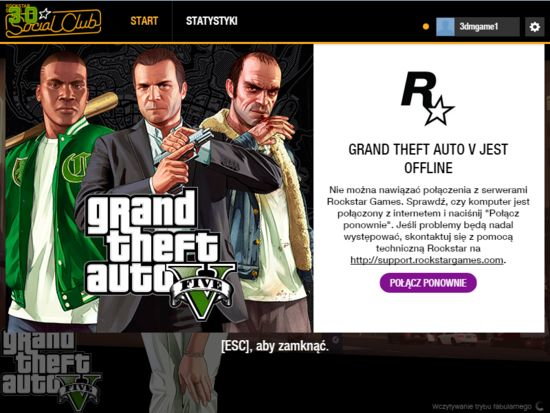Image resolution: width=550 pixels, height=413 pixels.
Task: Click the Rockstar Games R-star logo
Action: [x=428, y=99]
